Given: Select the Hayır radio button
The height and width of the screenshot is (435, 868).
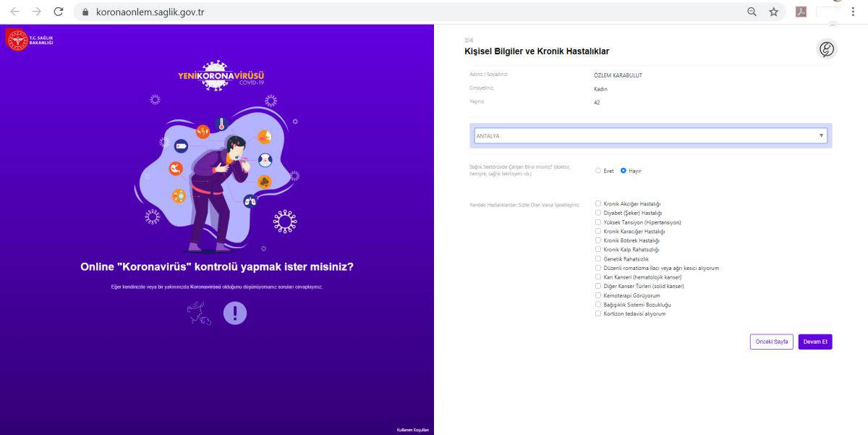Looking at the screenshot, I should tap(624, 171).
